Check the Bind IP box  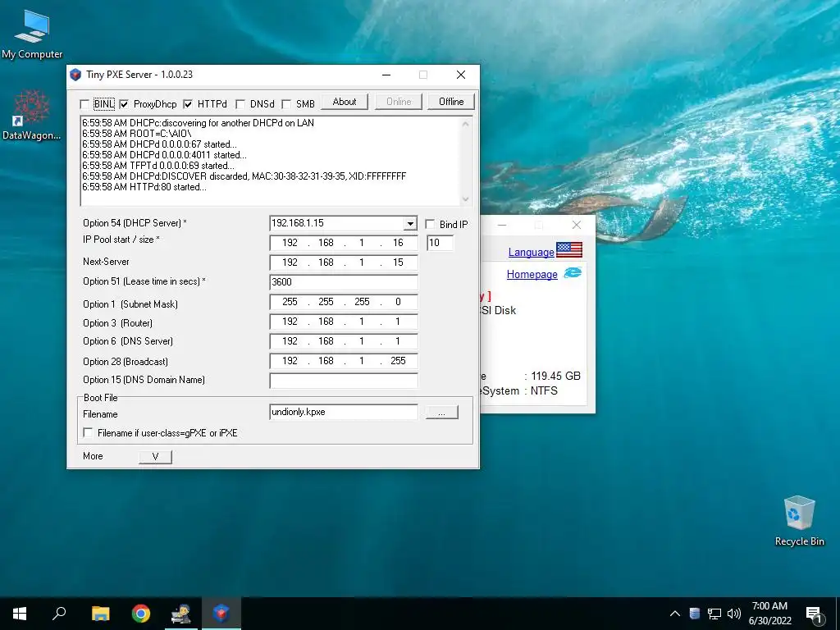[x=430, y=224]
